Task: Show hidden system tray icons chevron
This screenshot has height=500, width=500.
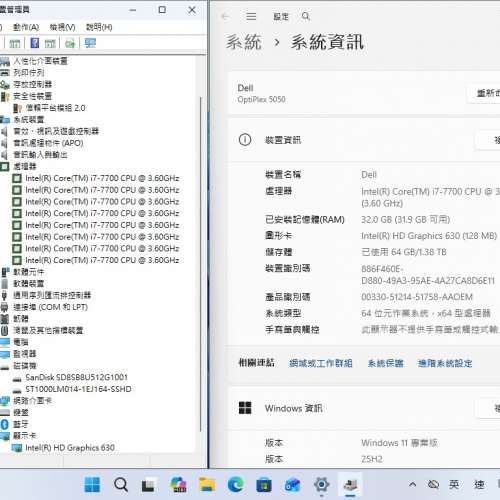Action: (412, 484)
